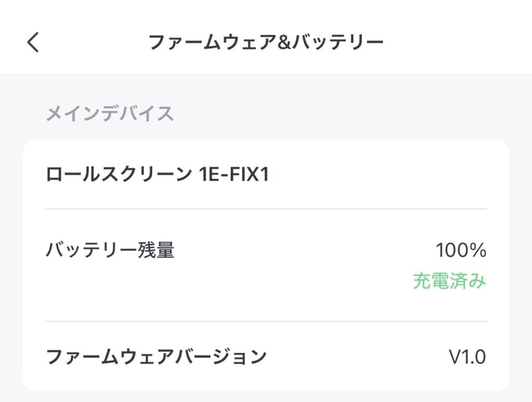Click the divider line under the device name

(x=265, y=209)
